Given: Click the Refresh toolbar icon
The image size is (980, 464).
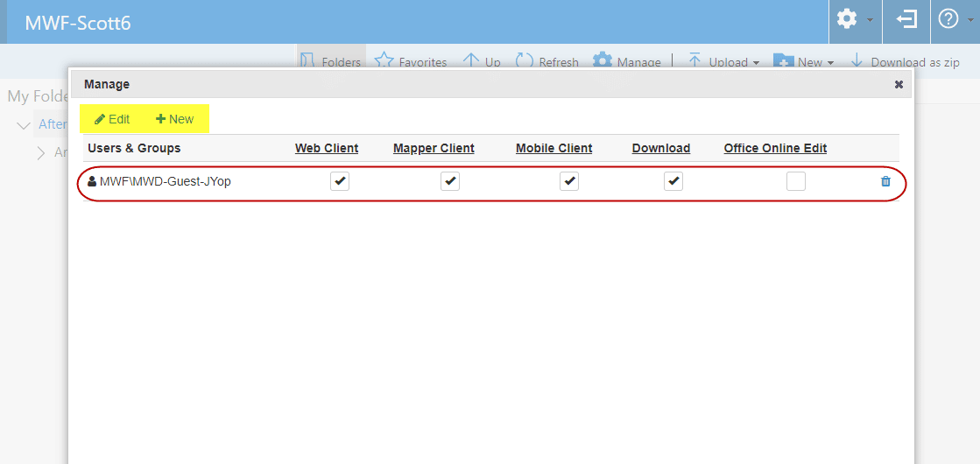Looking at the screenshot, I should pos(525,61).
